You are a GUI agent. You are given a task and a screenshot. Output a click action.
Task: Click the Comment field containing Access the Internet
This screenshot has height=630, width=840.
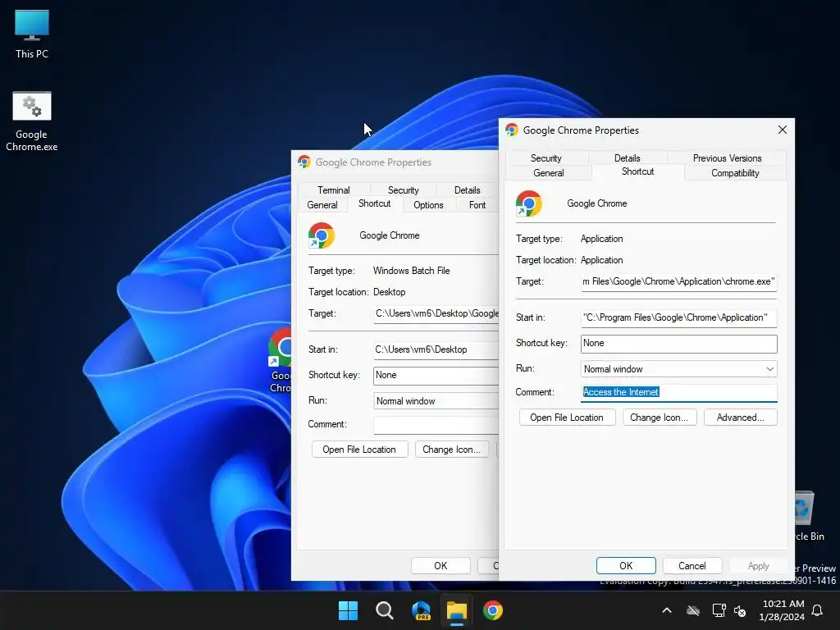(x=678, y=392)
